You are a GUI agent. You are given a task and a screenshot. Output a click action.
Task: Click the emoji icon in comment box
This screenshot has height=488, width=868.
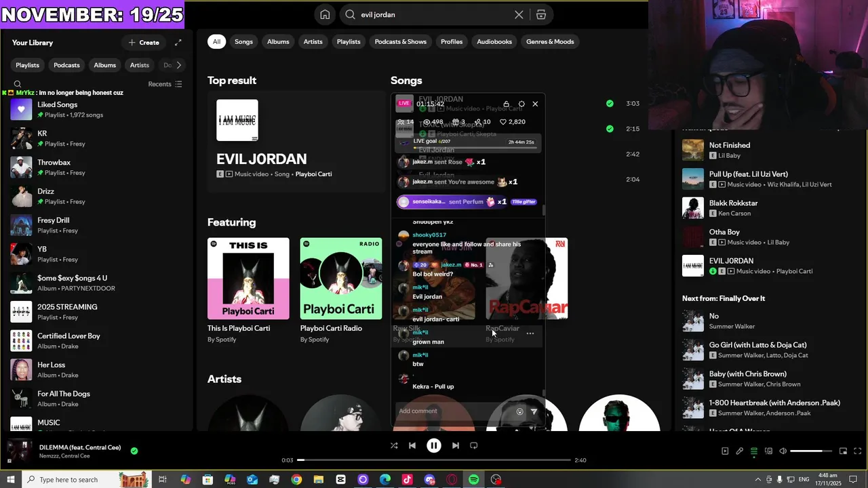520,411
